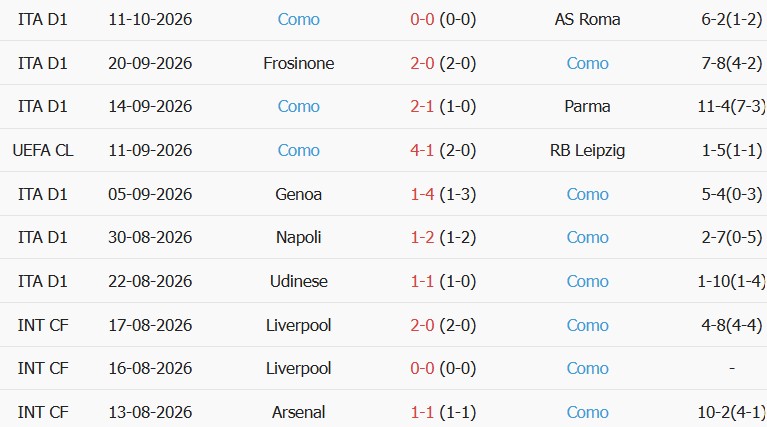Select the 1-4 score in Genoa row
The height and width of the screenshot is (427, 767).
pos(422,195)
